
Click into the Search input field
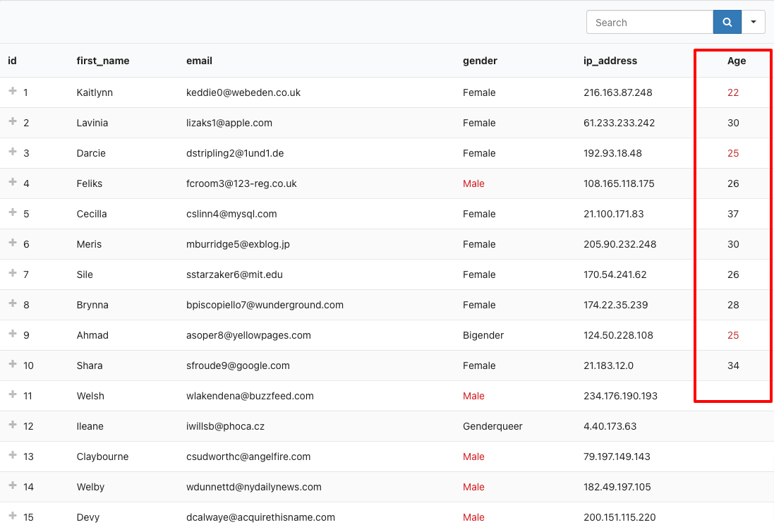pyautogui.click(x=649, y=22)
